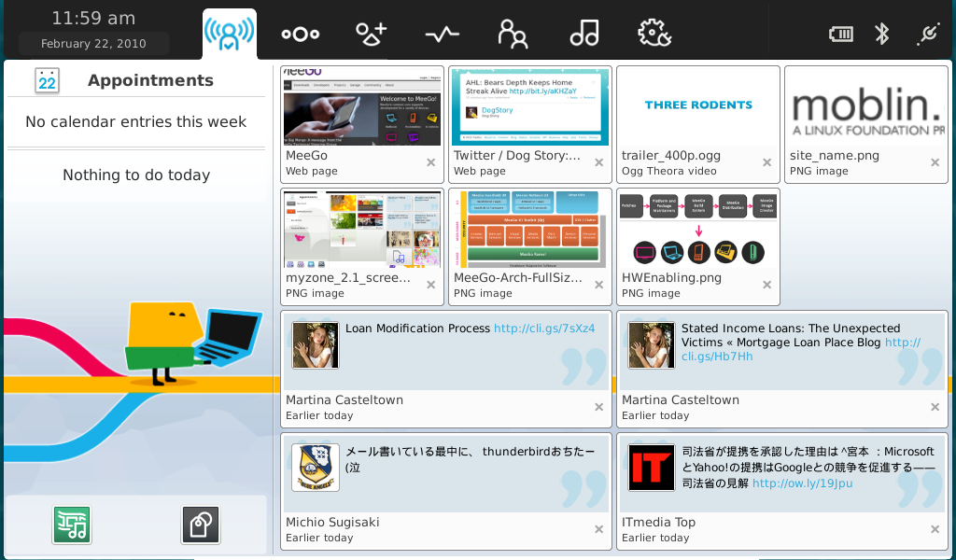956x560 pixels.
Task: Launch the green music app icon
Action: pos(72,525)
